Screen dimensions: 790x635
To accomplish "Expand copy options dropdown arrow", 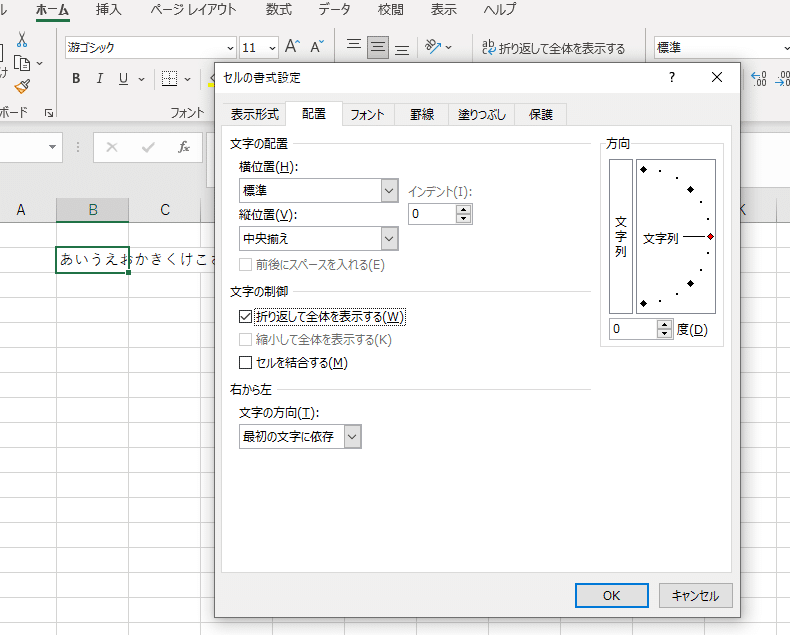I will click(39, 64).
